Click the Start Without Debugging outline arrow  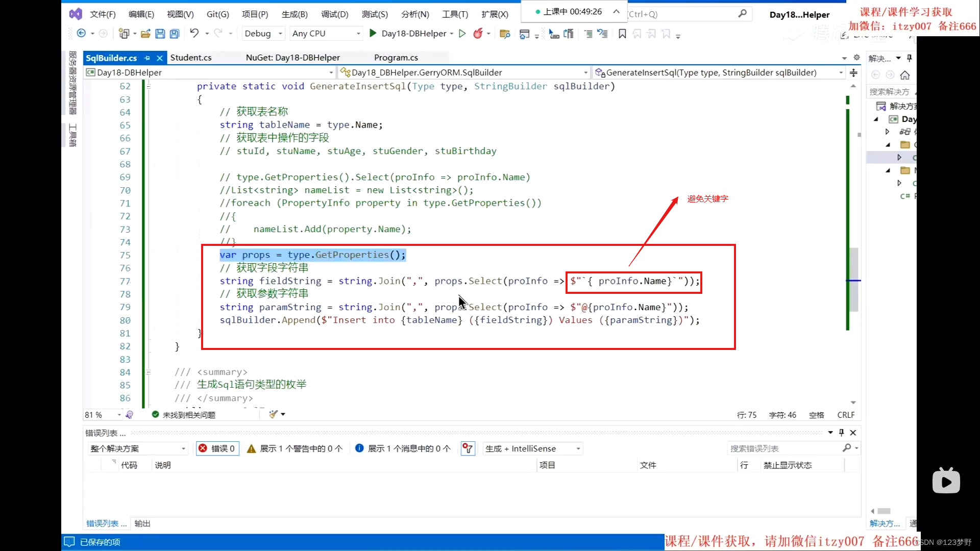462,34
